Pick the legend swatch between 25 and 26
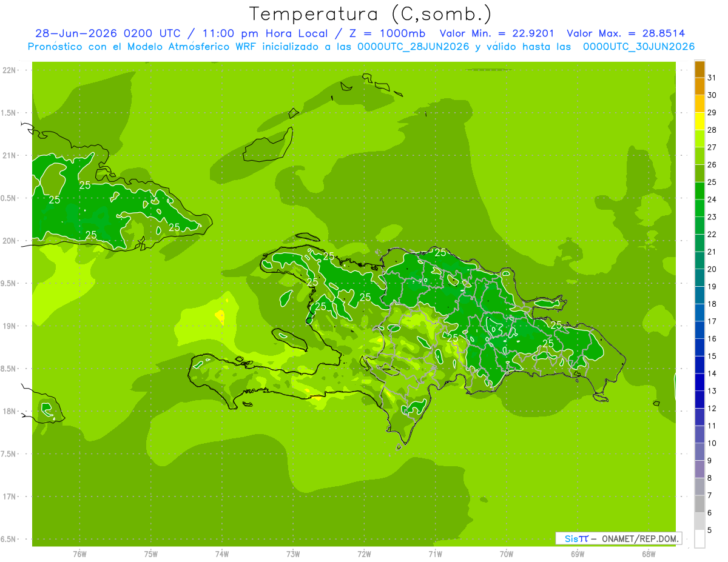The image size is (728, 562). (x=699, y=173)
